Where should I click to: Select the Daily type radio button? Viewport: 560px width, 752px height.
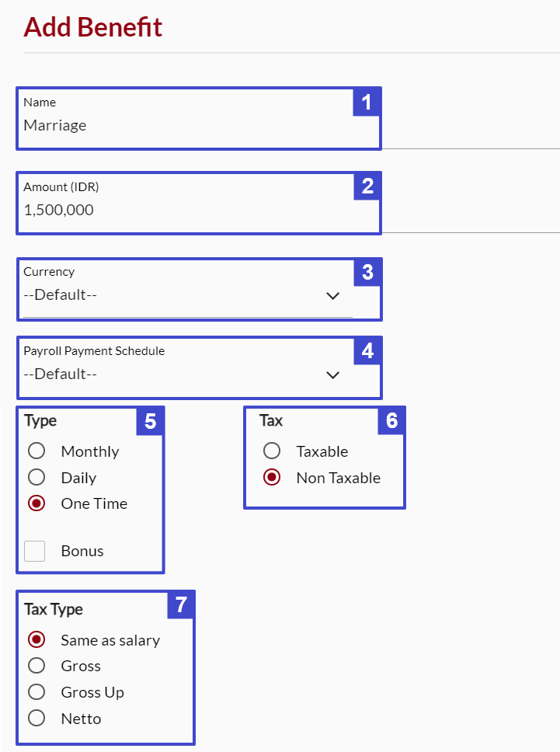37,477
